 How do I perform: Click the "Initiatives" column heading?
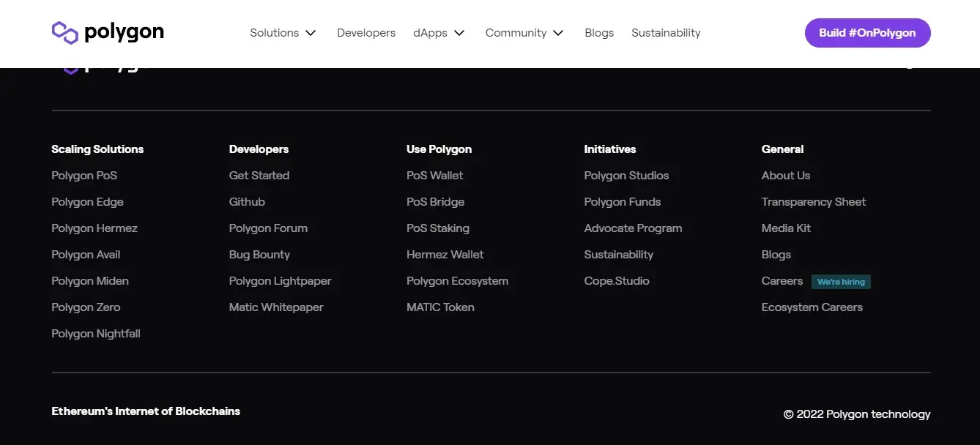(610, 149)
